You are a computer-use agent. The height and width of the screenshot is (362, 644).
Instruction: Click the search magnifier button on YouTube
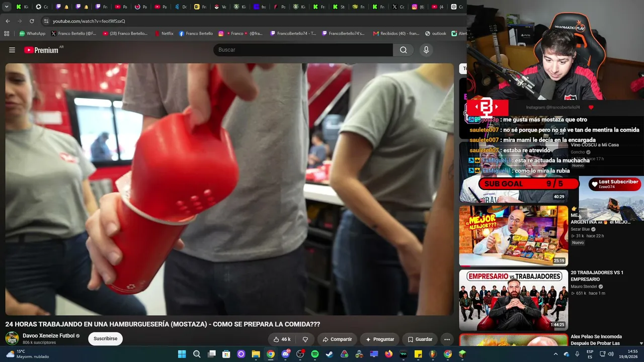coord(403,50)
